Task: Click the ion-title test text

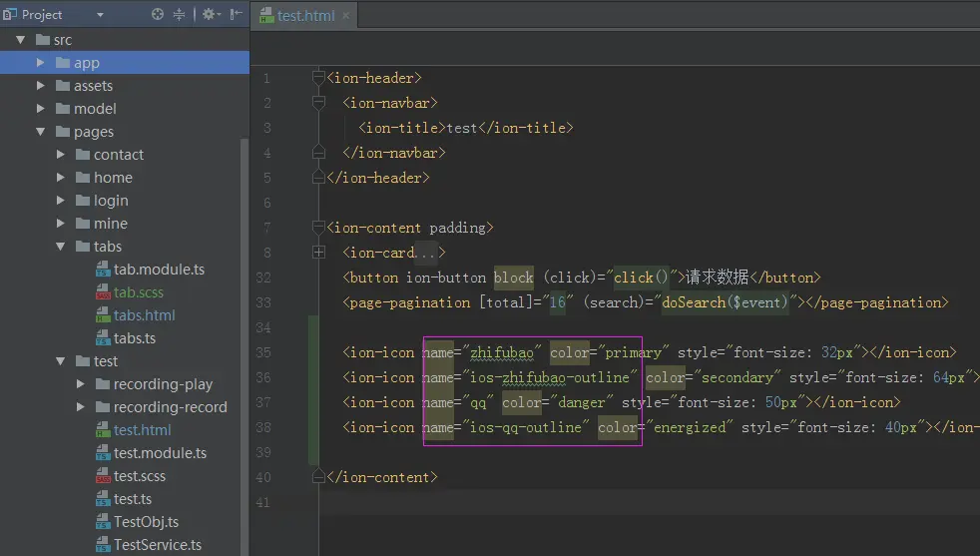Action: click(x=462, y=128)
